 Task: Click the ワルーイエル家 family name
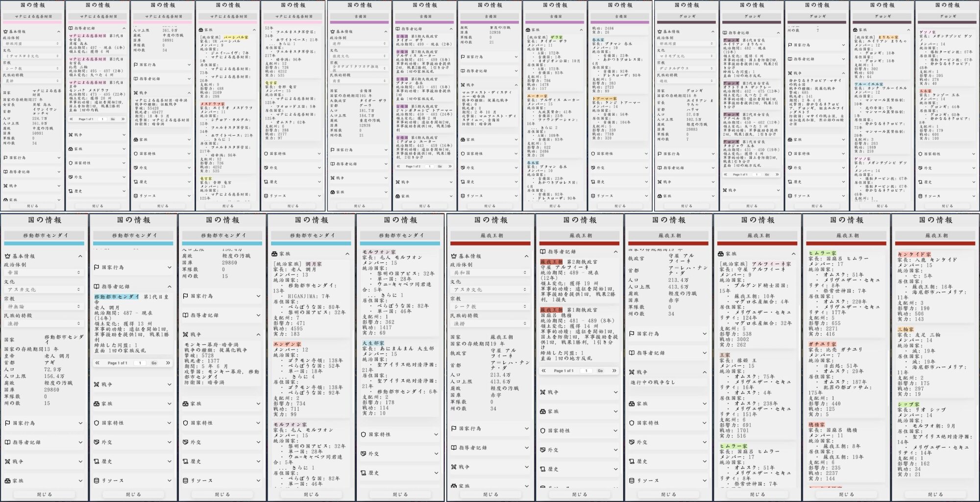point(869,84)
